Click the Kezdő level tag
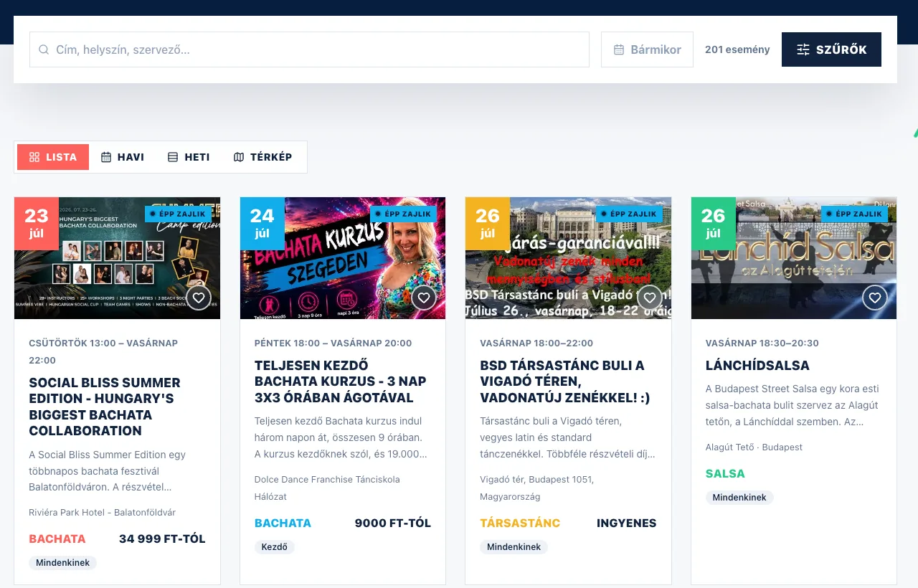The image size is (918, 588). 275,547
